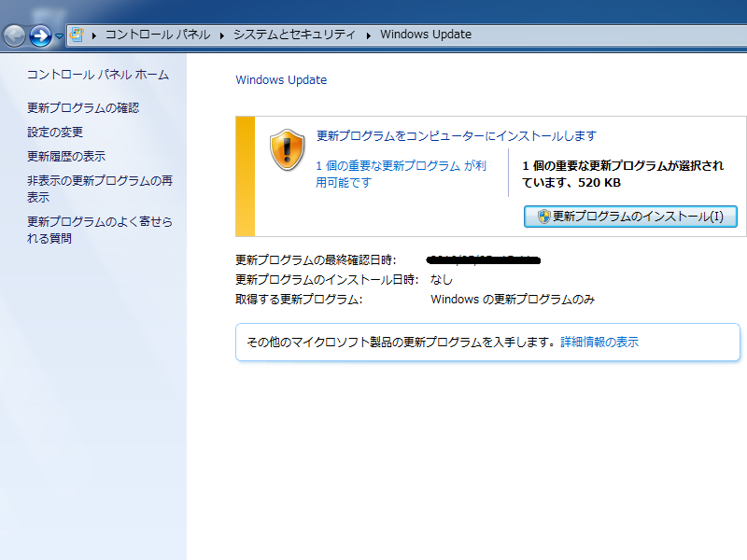Expand the arrow after コントロール パネル breadcrumb

click(x=222, y=35)
